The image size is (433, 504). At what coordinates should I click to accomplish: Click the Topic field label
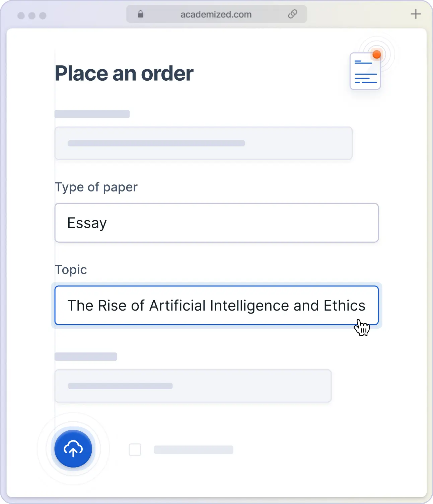coord(71,270)
